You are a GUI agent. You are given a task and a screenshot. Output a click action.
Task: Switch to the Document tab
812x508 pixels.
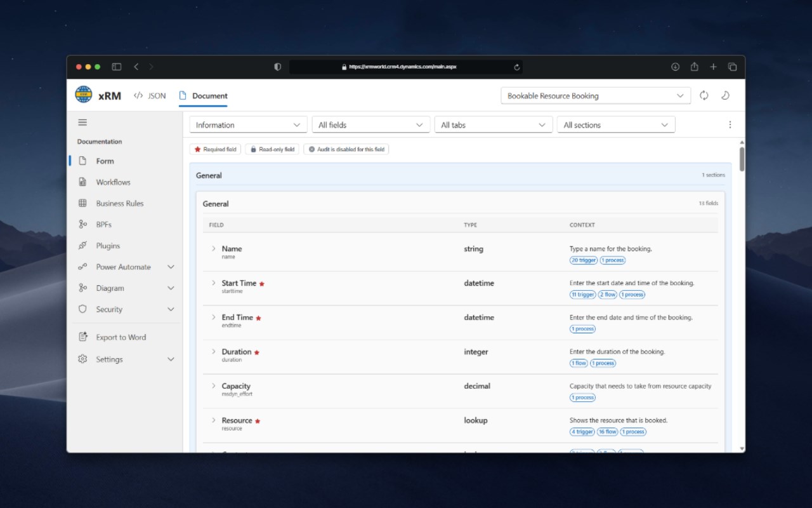click(x=204, y=96)
